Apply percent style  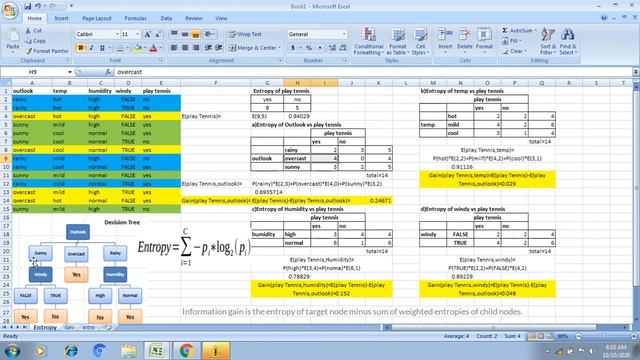[x=309, y=48]
